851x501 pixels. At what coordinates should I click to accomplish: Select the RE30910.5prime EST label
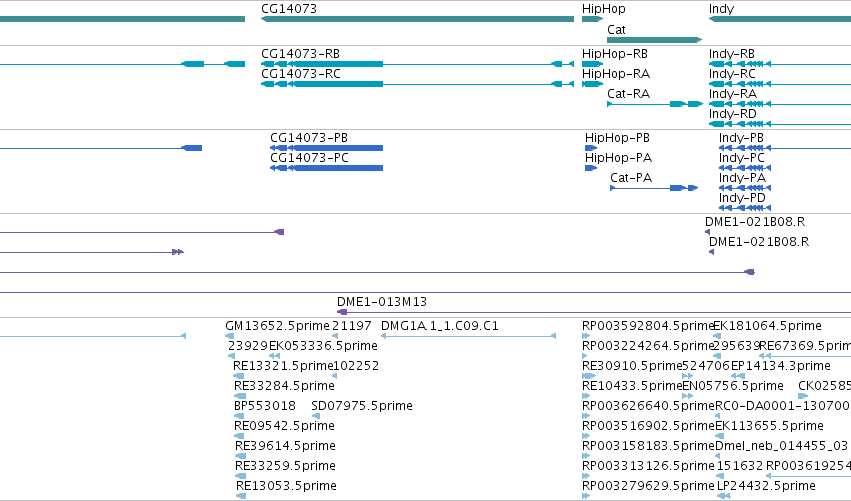(632, 366)
